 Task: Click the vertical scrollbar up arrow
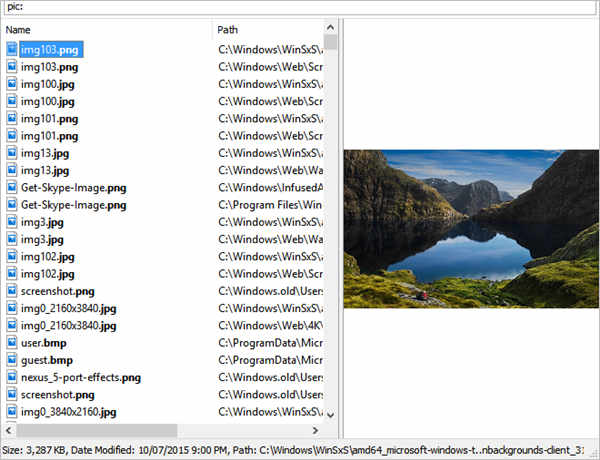point(330,28)
